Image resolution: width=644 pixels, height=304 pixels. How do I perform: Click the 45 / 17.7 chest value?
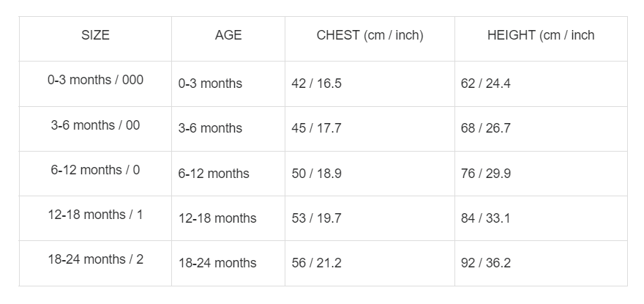[x=316, y=128]
